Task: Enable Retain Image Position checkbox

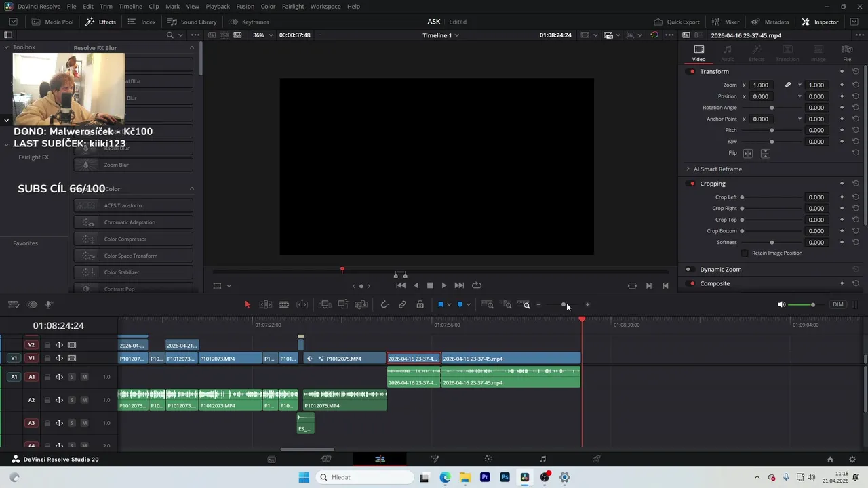Action: tap(745, 253)
